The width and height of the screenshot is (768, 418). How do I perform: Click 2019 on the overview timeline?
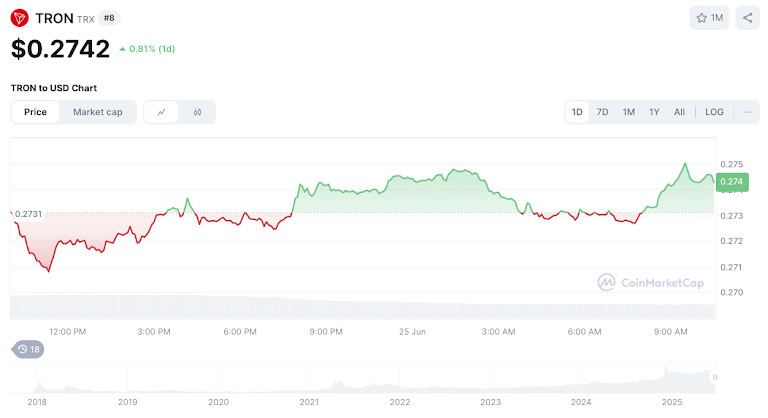click(x=128, y=402)
